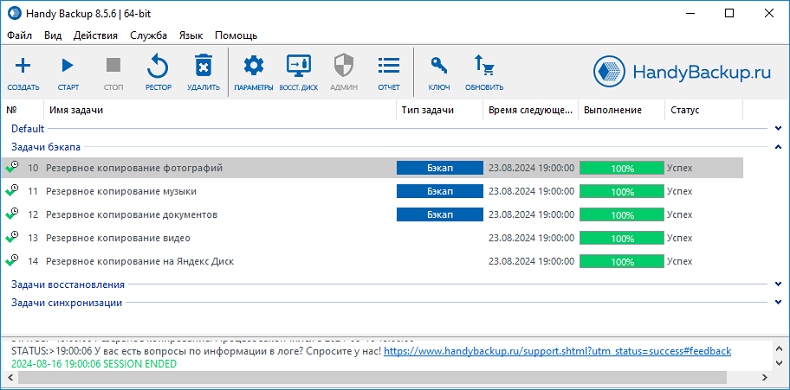The width and height of the screenshot is (790, 390).
Task: Open restore via the Рестор icon
Action: [x=158, y=66]
